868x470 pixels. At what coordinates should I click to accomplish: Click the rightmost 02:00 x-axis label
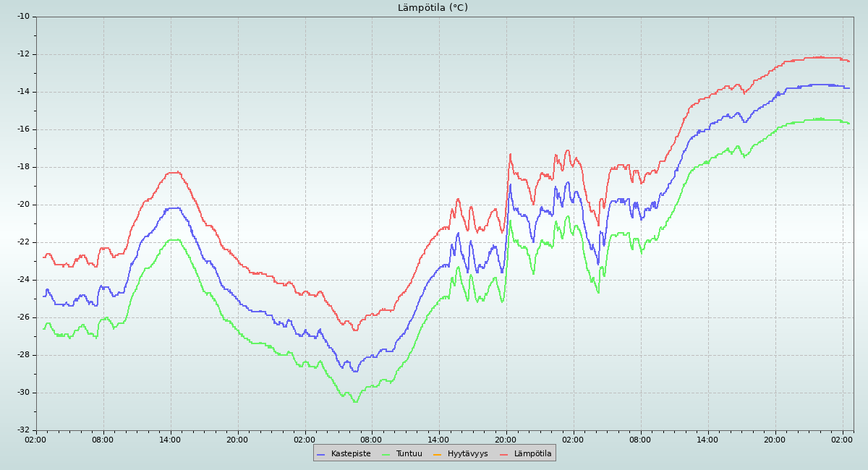coord(843,439)
